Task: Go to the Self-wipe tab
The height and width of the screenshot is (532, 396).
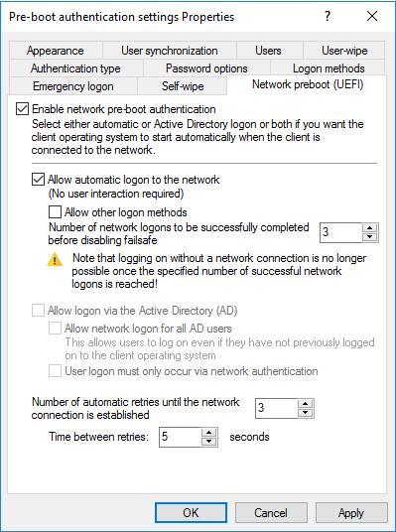Action: pyautogui.click(x=183, y=86)
